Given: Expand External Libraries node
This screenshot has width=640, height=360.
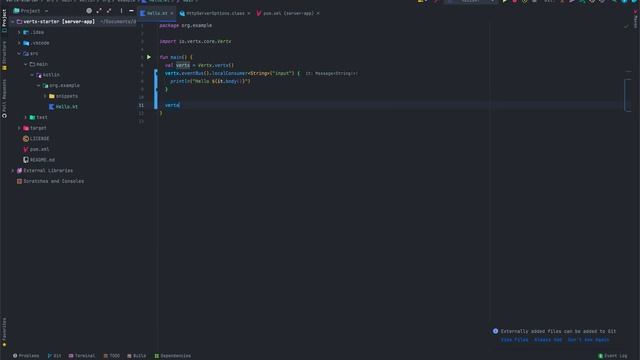Looking at the screenshot, I should pyautogui.click(x=13, y=170).
